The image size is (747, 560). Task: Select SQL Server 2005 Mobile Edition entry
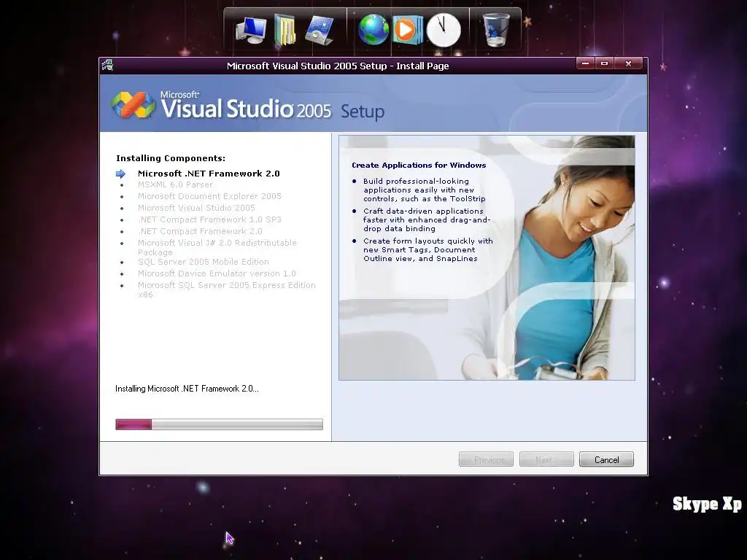[x=203, y=262]
